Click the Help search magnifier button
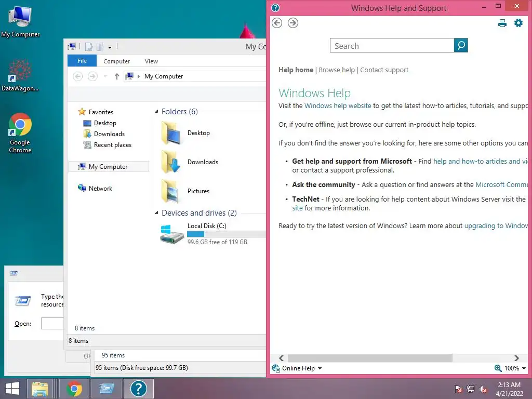This screenshot has height=399, width=532. [x=461, y=45]
